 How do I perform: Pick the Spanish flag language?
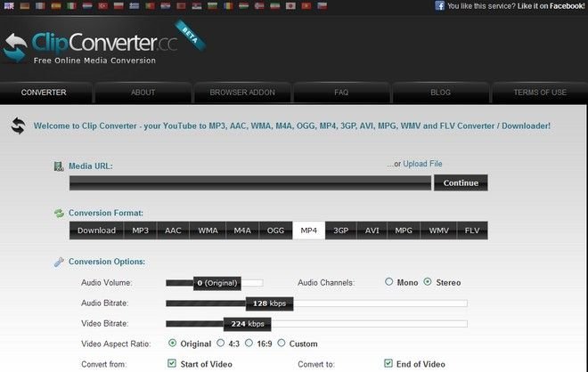(56, 5)
